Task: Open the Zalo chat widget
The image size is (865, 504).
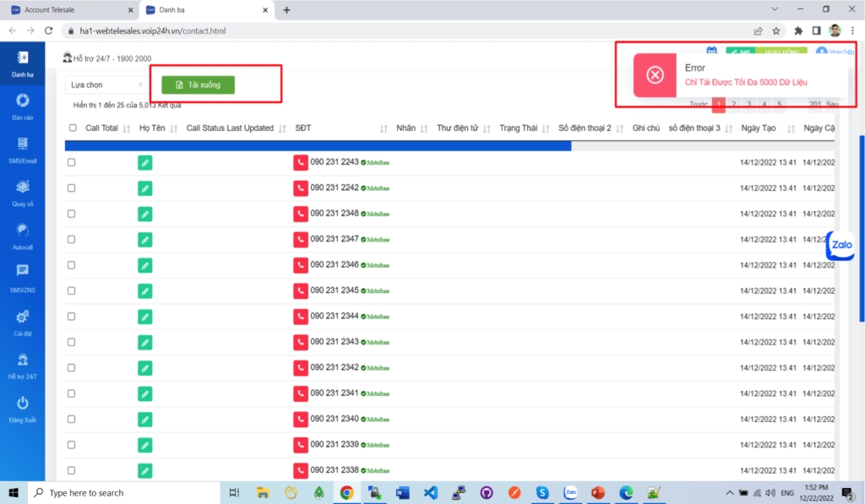Action: point(841,246)
